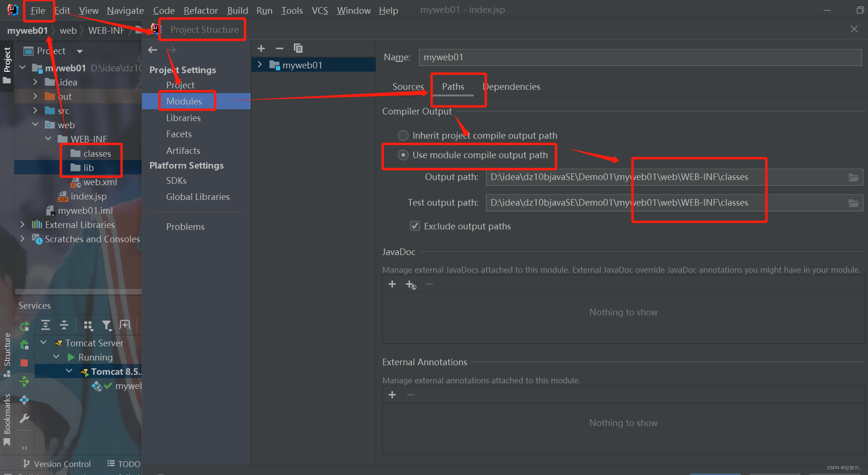Click the module Name field

click(640, 57)
